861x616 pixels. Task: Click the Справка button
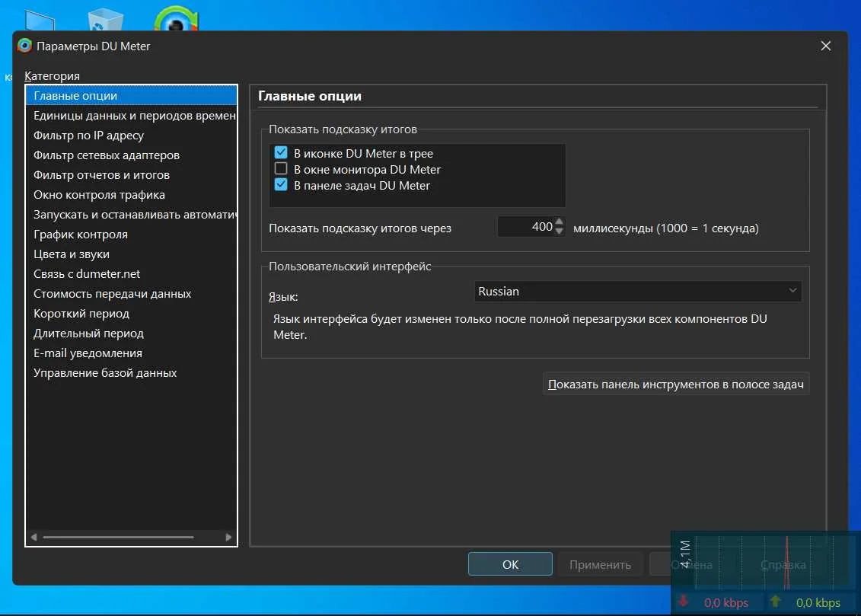pyautogui.click(x=783, y=564)
